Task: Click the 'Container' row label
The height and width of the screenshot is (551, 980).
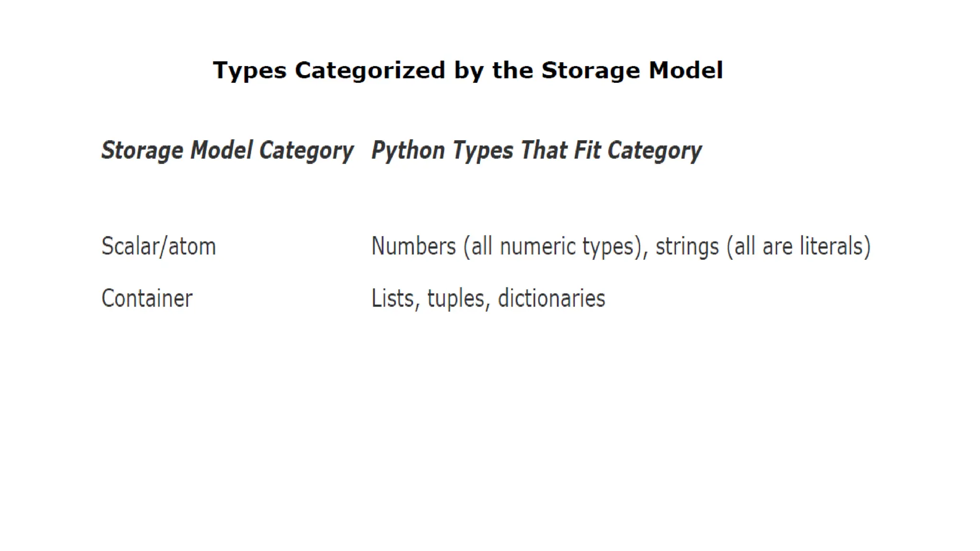Action: [x=147, y=298]
